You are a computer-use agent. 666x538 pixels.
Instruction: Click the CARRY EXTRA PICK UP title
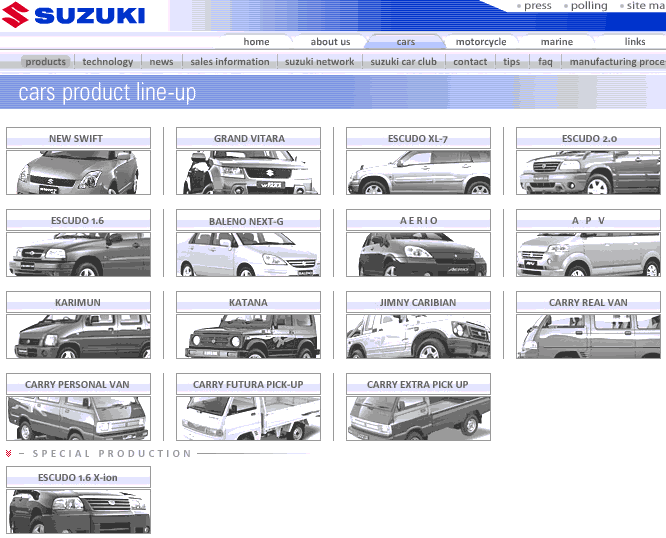pos(418,384)
